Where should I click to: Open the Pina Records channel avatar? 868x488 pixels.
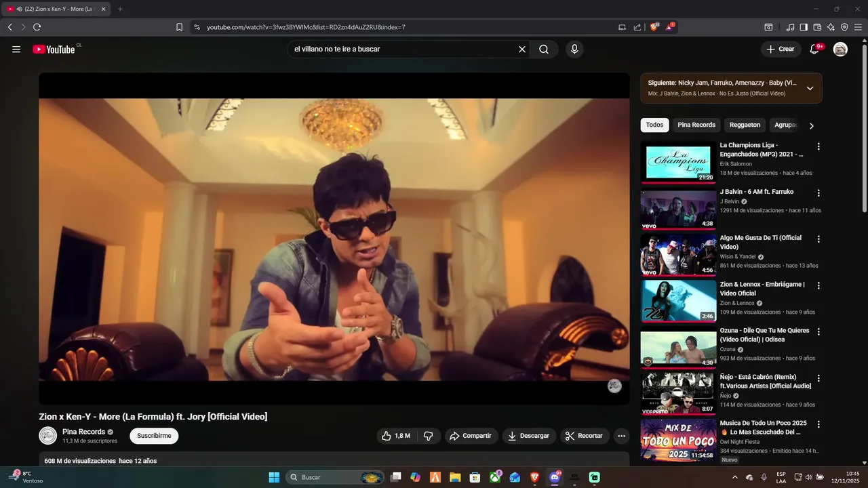(48, 436)
